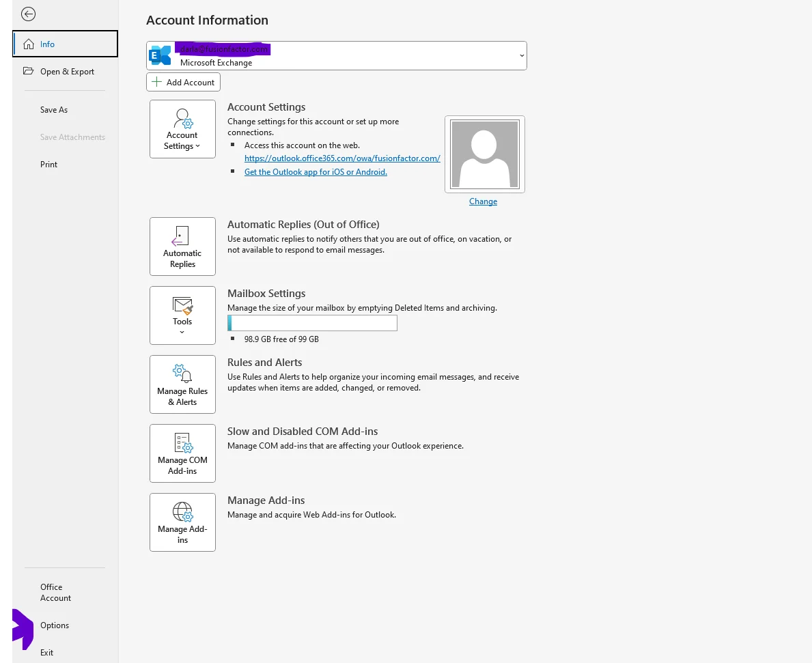Open the outlook.office365.com web access link
This screenshot has width=812, height=663.
342,158
